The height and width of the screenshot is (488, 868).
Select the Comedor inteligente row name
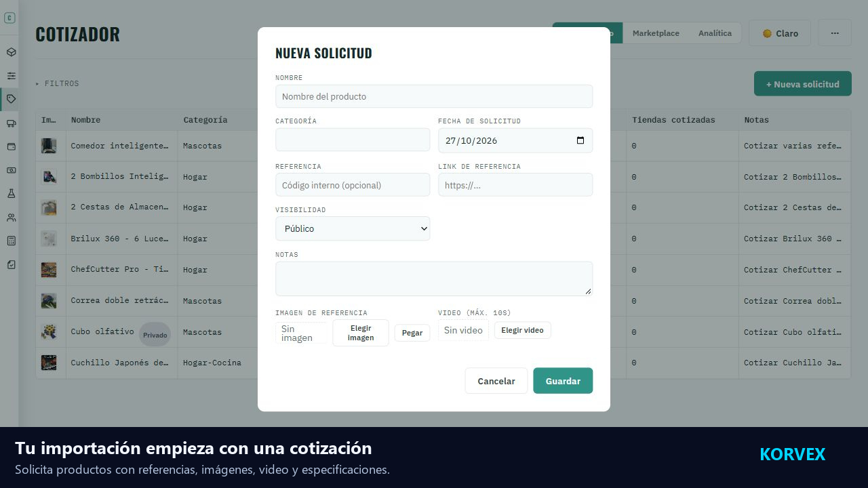click(x=119, y=146)
